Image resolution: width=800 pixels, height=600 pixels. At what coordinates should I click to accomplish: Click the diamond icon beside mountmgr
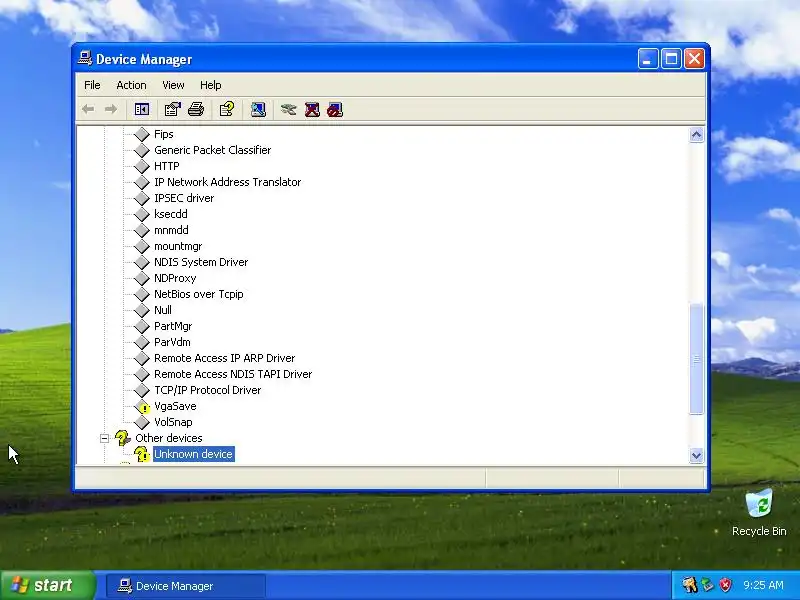pos(142,246)
